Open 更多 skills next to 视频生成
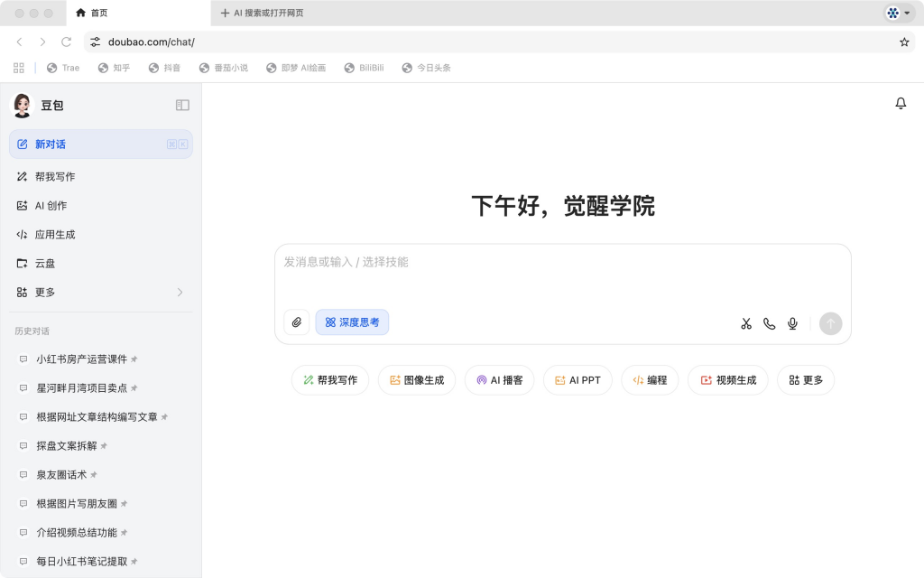 (805, 379)
